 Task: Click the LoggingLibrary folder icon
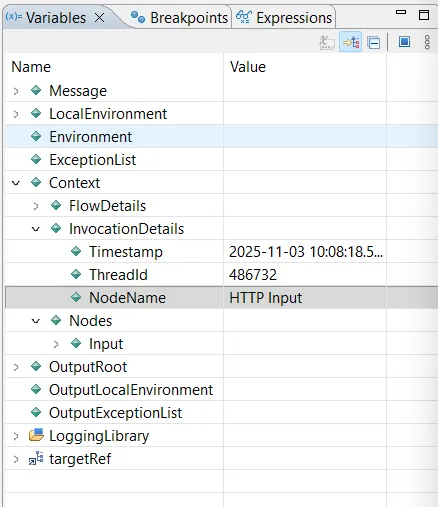click(x=36, y=435)
